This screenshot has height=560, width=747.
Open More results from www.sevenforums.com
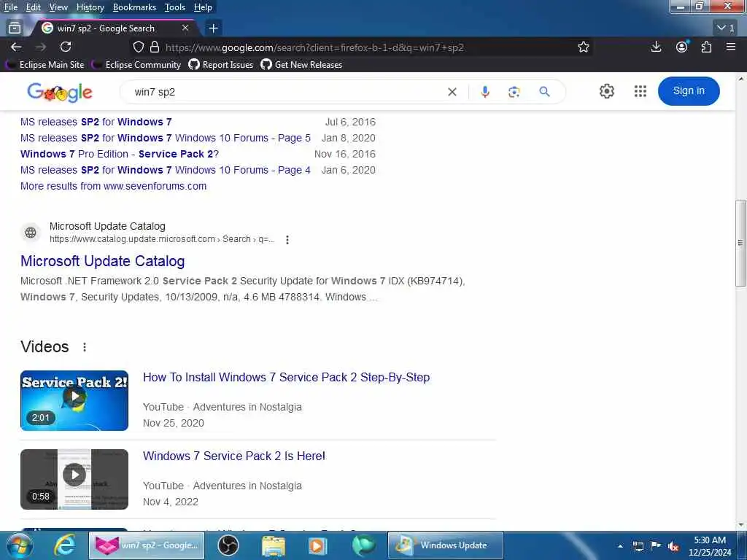113,186
